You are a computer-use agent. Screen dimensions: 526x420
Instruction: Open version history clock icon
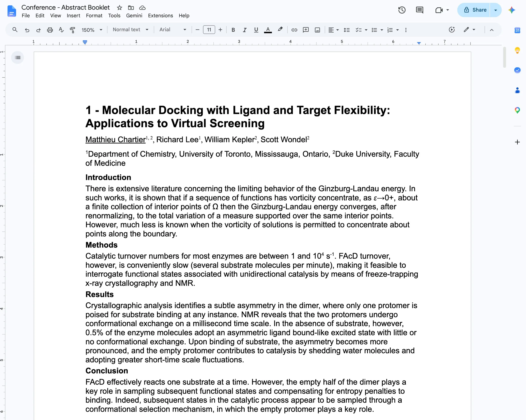pyautogui.click(x=402, y=10)
